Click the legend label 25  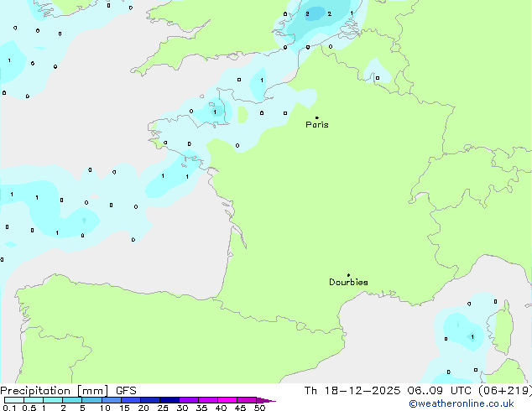click(163, 408)
